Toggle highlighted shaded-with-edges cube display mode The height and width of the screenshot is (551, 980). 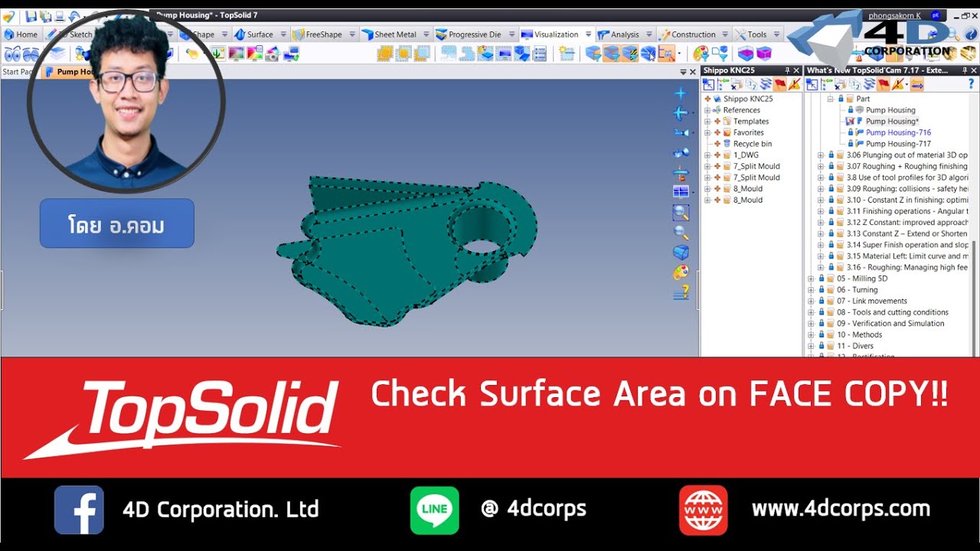point(611,54)
